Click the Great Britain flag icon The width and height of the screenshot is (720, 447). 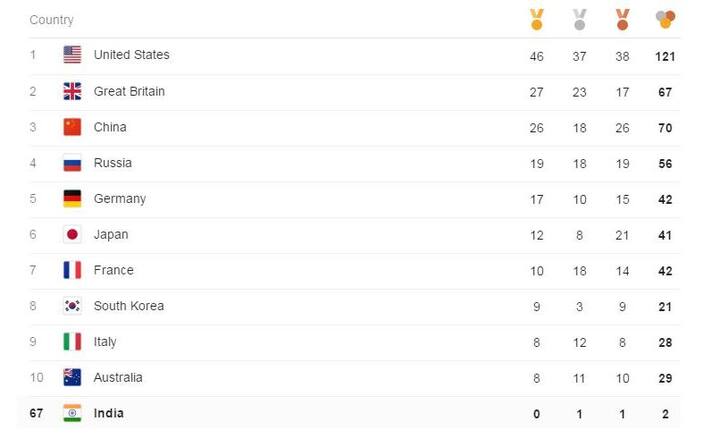tap(72, 91)
